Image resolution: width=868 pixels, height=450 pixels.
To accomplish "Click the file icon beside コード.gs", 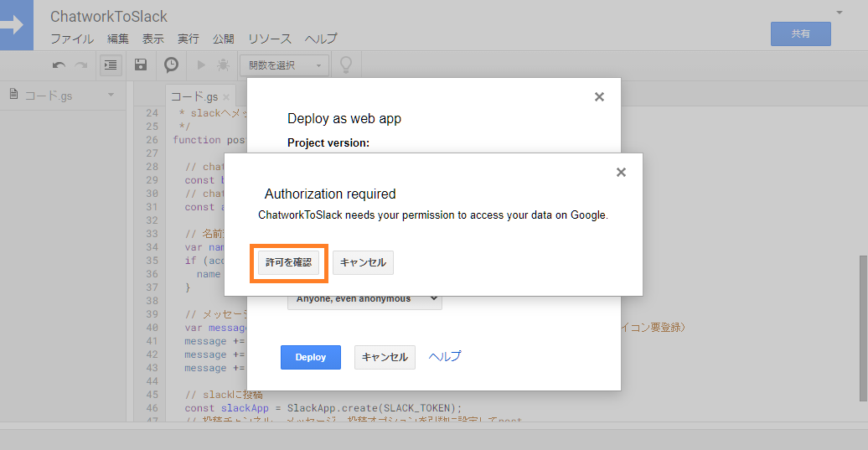I will pos(14,95).
